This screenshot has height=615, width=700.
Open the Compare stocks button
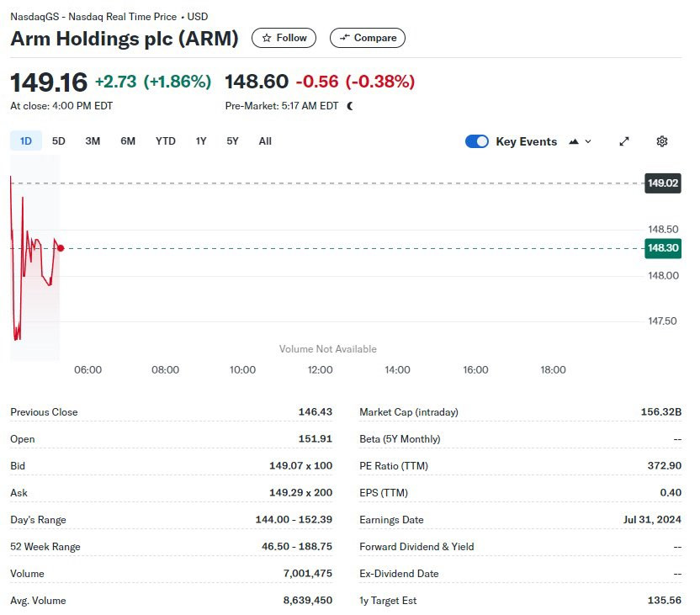[x=368, y=38]
